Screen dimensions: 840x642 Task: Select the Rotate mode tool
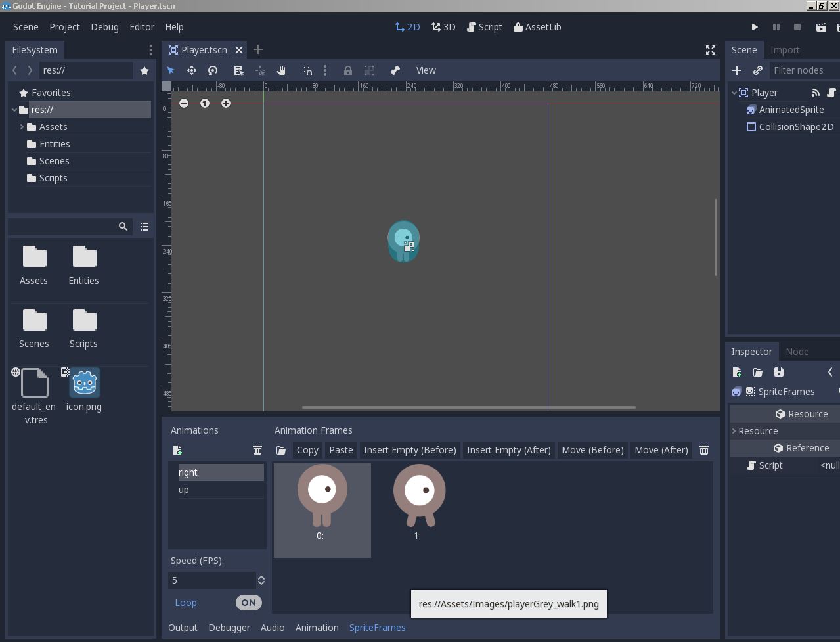[x=213, y=70]
